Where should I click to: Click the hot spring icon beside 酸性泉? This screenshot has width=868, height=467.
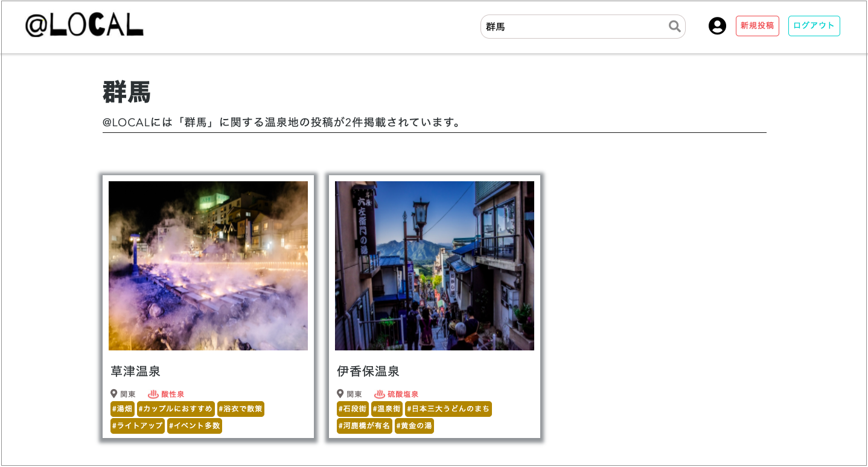[x=152, y=393]
